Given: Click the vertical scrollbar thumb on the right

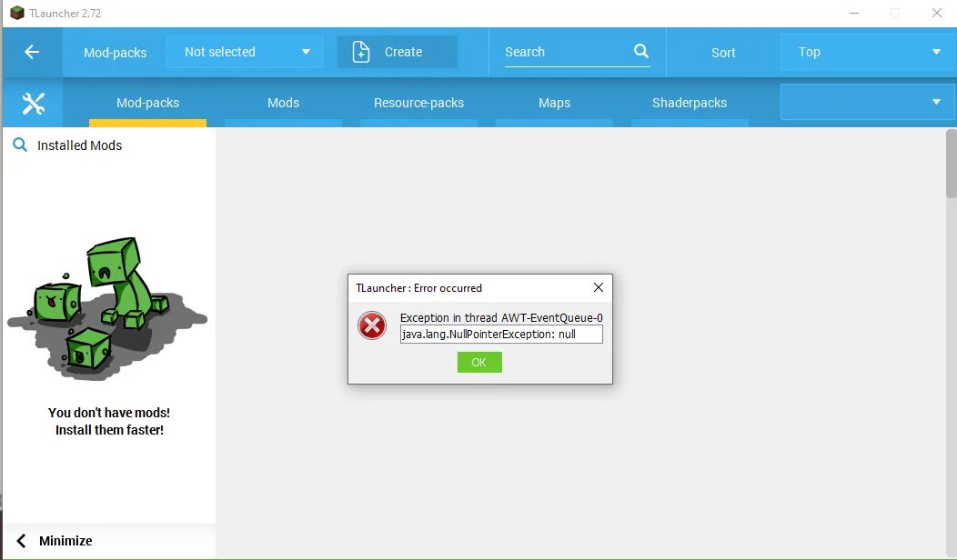Looking at the screenshot, I should (x=952, y=164).
